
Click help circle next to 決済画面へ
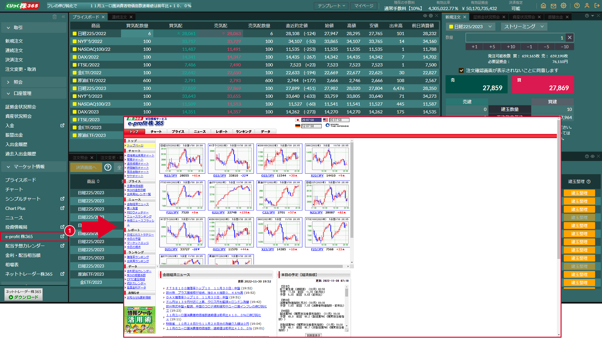pos(108,167)
